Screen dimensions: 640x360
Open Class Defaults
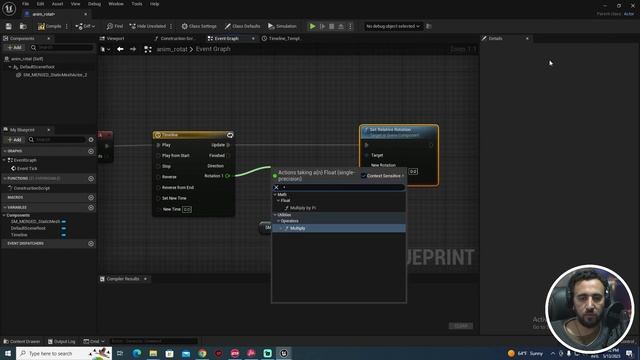click(x=242, y=26)
